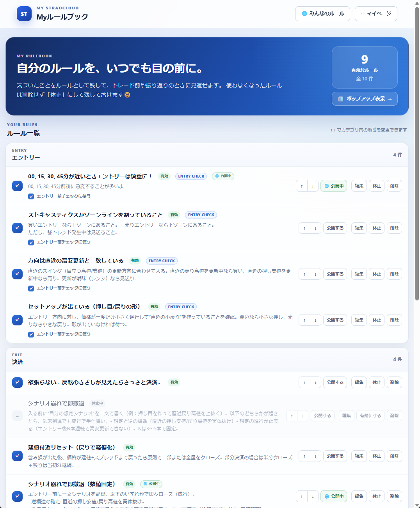Move 欲張らない rule up
The image size is (420, 508).
coord(304,383)
